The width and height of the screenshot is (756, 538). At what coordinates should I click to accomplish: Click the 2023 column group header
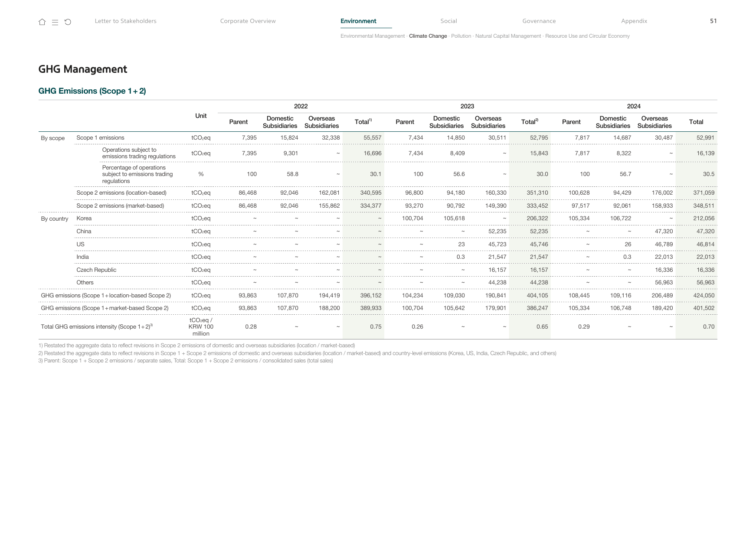click(x=467, y=106)
